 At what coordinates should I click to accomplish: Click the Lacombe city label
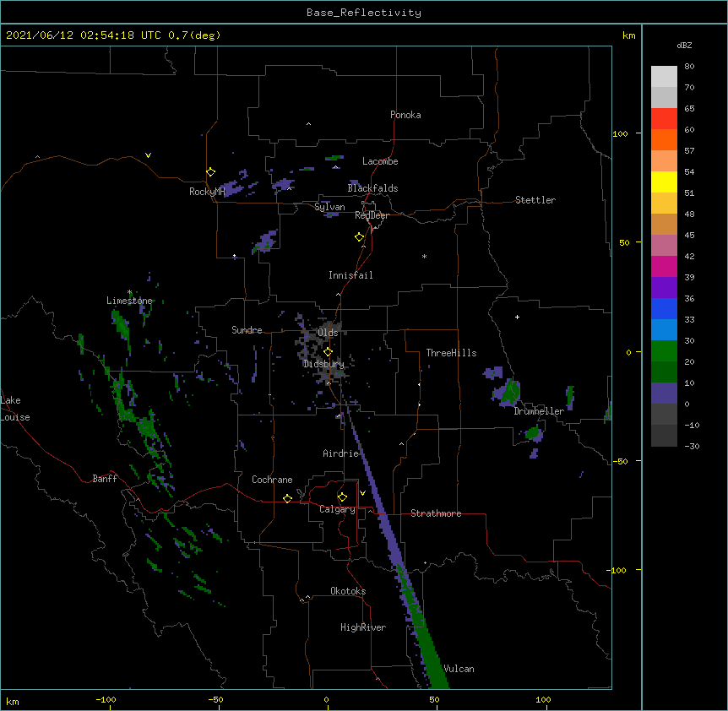pyautogui.click(x=380, y=161)
